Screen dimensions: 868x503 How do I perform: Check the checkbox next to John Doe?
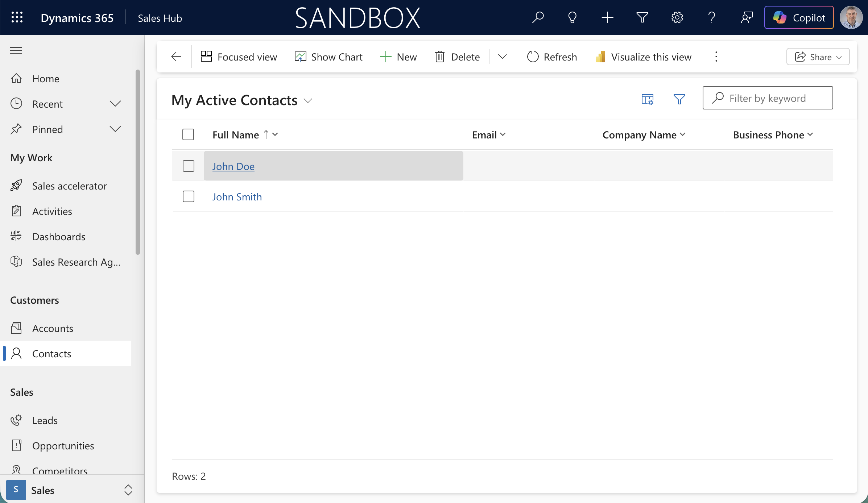[x=188, y=166]
